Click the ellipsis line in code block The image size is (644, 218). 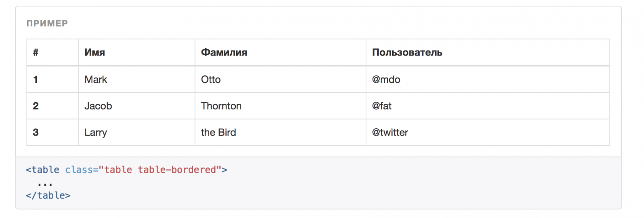pyautogui.click(x=45, y=184)
